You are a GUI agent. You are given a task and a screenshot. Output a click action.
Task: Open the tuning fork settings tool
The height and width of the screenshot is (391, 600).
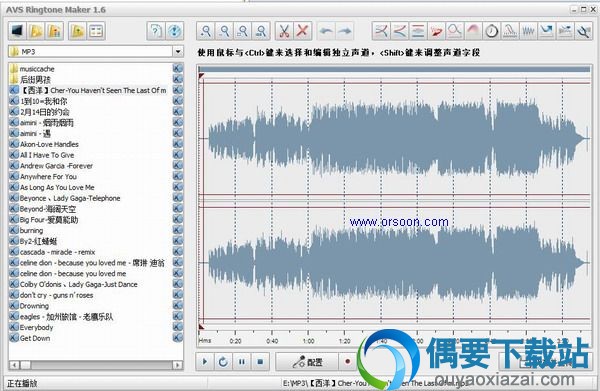tap(584, 31)
